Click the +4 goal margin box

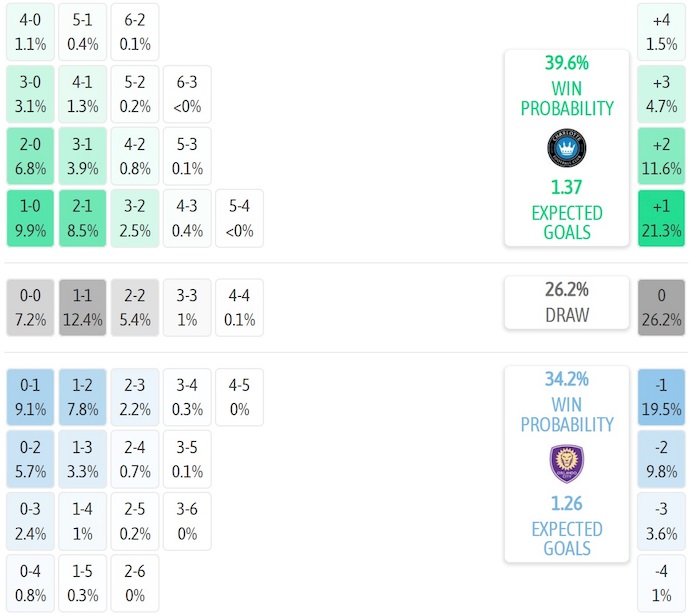661,32
